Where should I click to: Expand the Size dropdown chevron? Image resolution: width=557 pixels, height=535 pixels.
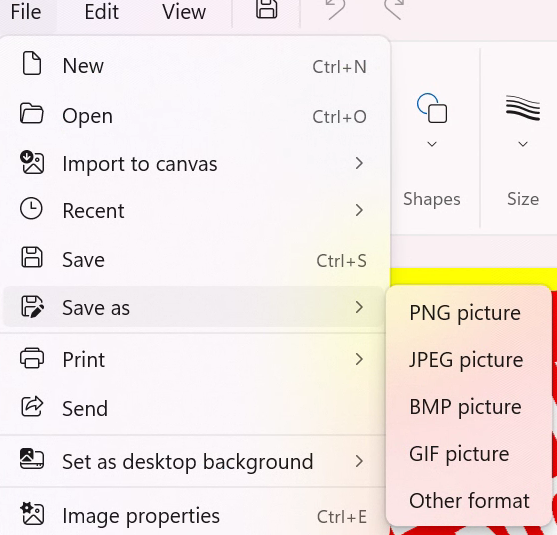pyautogui.click(x=523, y=144)
